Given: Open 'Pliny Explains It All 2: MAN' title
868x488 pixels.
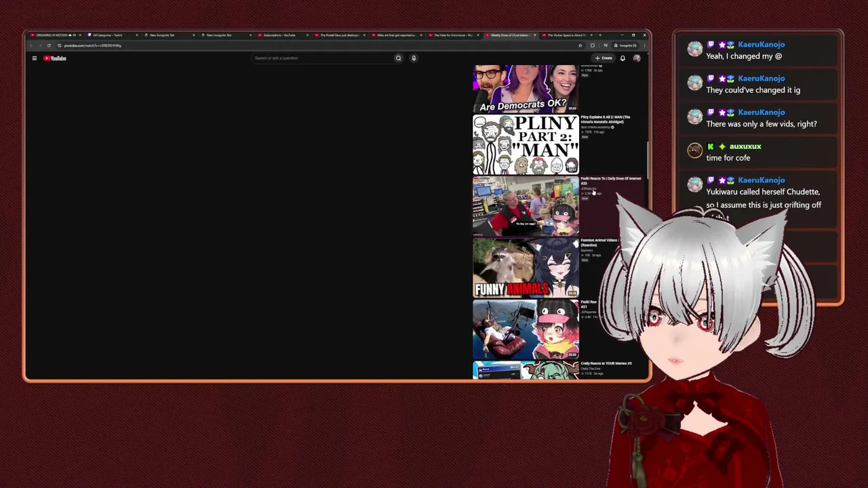Looking at the screenshot, I should coord(606,119).
